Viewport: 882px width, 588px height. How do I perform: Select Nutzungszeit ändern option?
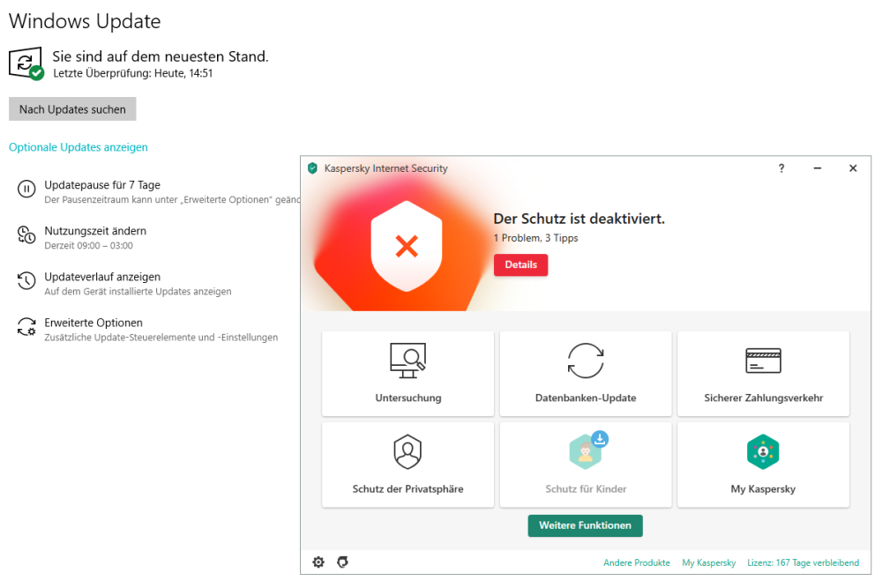tap(95, 231)
